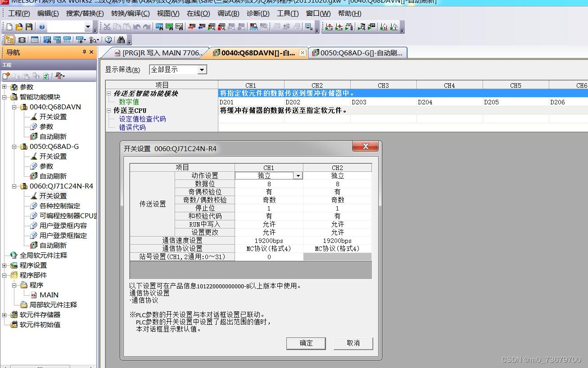Click the CH1 站号设置 field showing 0
The image size is (588, 368).
point(269,257)
